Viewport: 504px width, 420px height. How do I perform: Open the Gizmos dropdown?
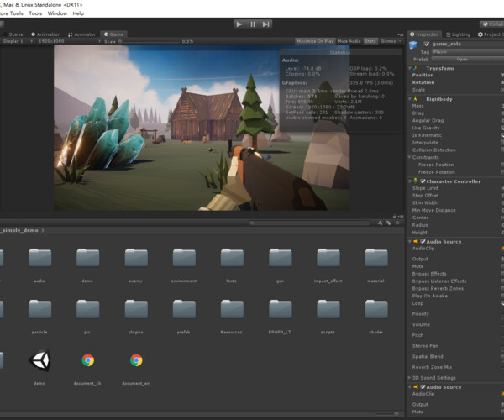[391, 41]
